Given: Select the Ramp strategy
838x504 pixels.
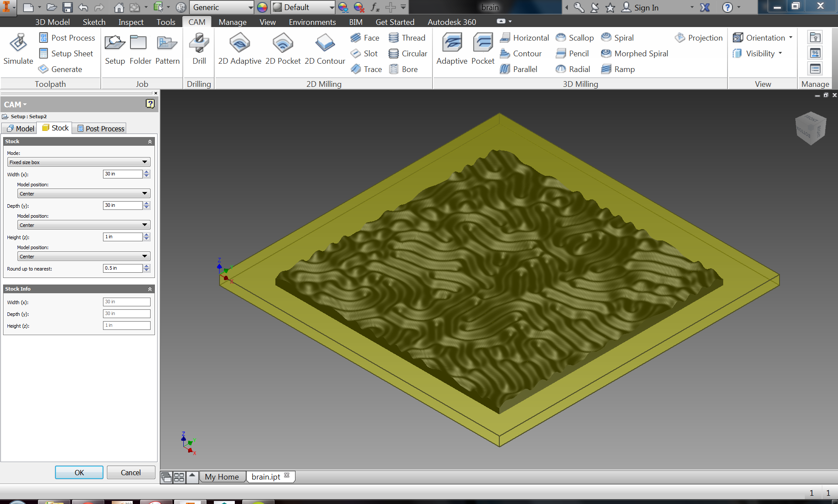Looking at the screenshot, I should 618,69.
